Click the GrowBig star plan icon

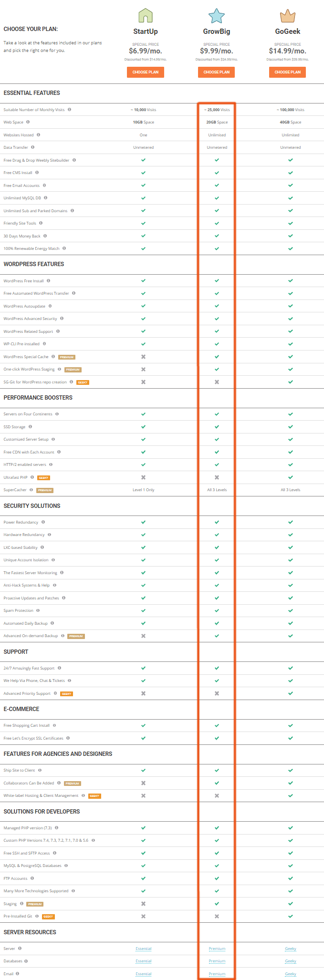coord(217,16)
